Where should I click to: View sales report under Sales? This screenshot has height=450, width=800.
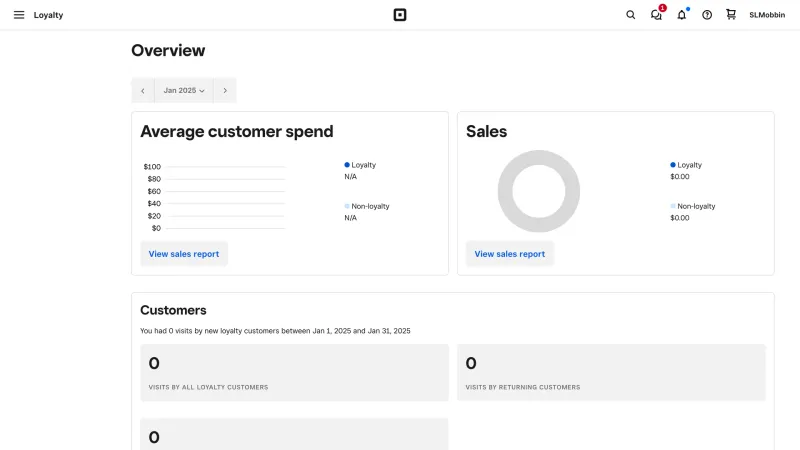pyautogui.click(x=510, y=254)
